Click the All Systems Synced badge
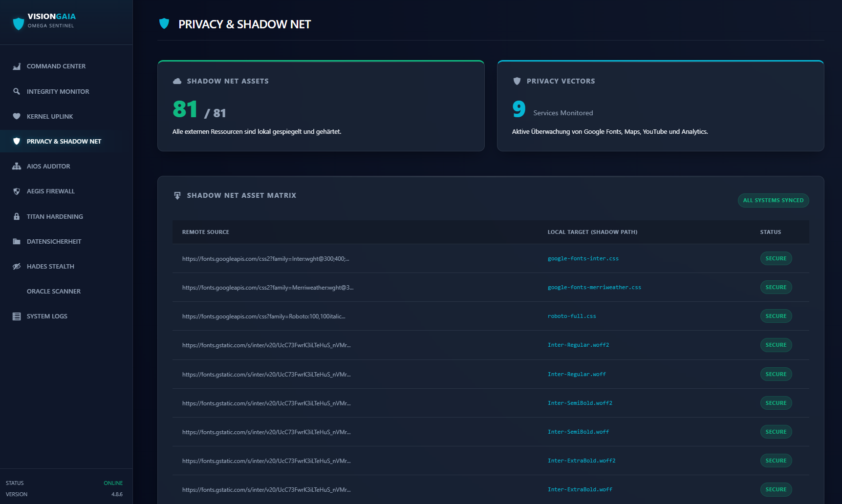 [773, 200]
